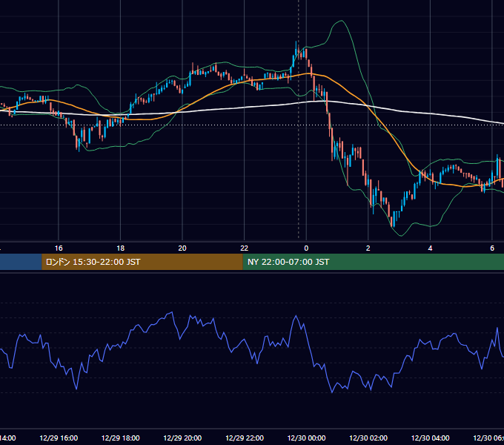504x445 pixels.
Task: Select the NY 22:00-07:00 JST session bar
Action: point(373,262)
